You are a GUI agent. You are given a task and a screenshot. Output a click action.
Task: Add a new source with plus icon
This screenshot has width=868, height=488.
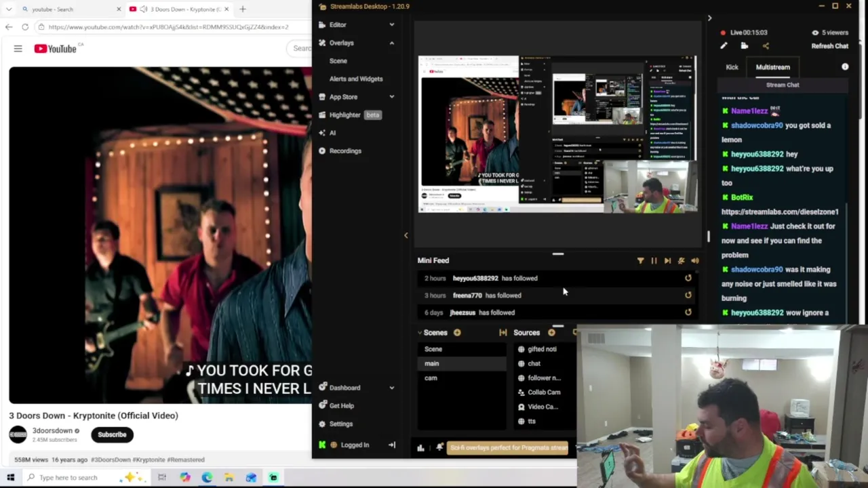click(x=551, y=333)
